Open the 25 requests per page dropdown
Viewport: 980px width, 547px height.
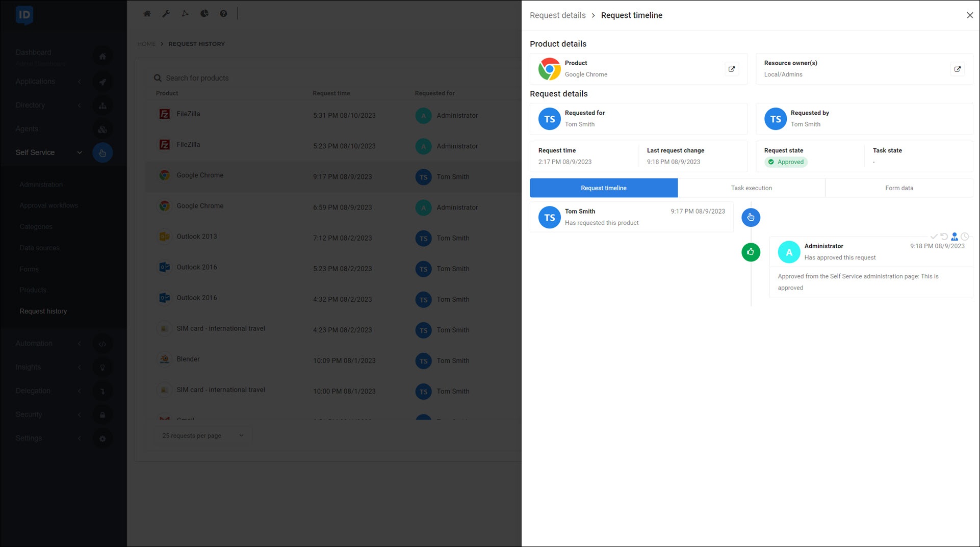(202, 435)
